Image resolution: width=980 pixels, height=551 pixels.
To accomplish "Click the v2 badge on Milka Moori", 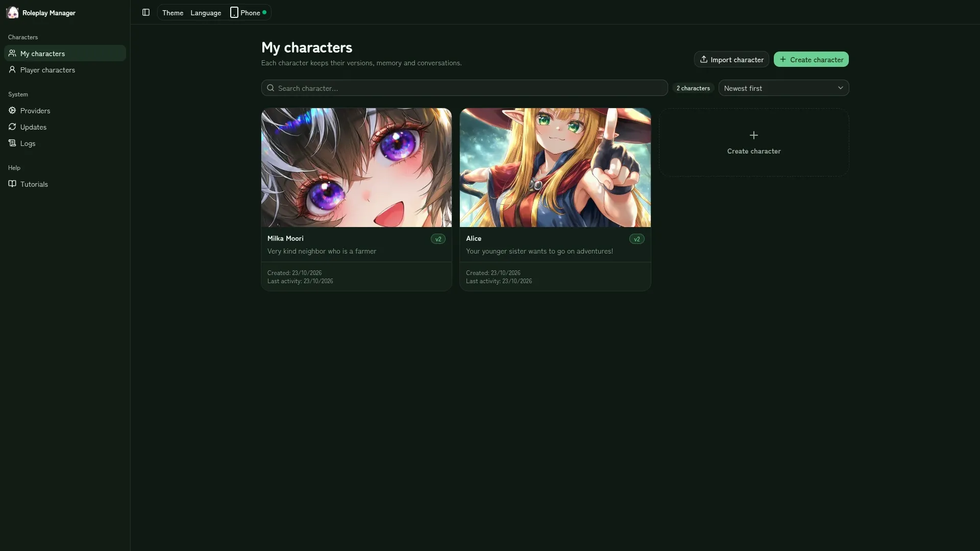I will pos(438,239).
